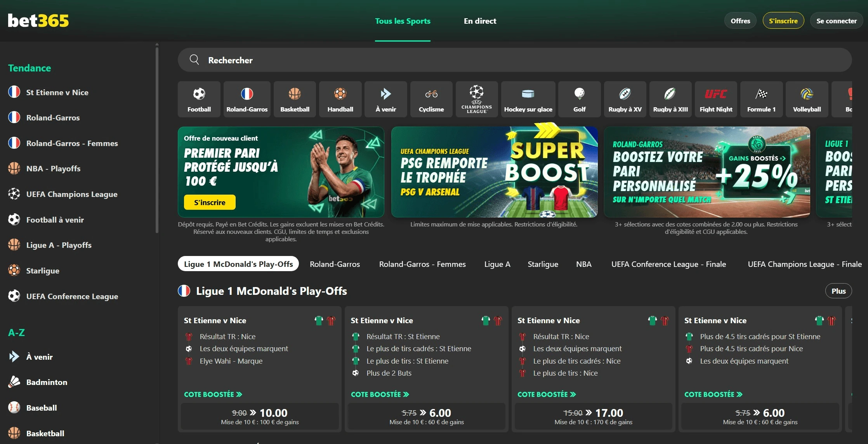Select the Basketball sport tile
The height and width of the screenshot is (444, 868).
pos(295,99)
